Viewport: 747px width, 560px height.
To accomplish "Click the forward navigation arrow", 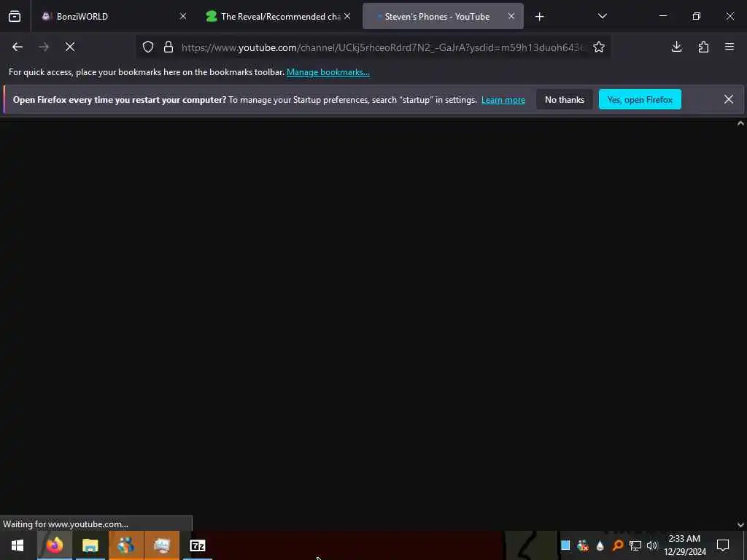I will 43,47.
